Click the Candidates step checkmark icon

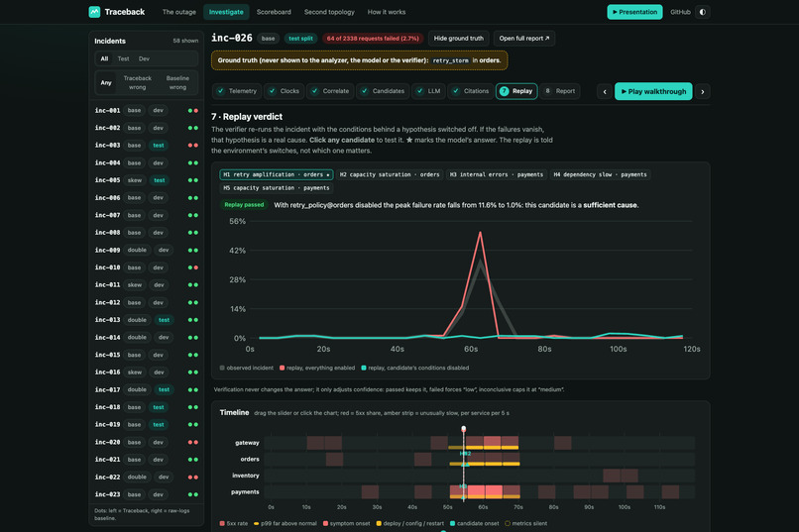click(x=365, y=91)
